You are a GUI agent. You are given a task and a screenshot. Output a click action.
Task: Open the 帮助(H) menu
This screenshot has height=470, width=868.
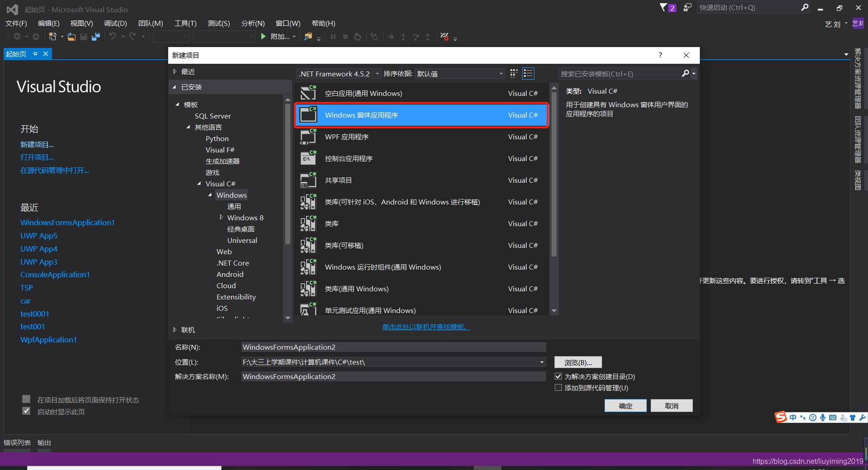point(324,23)
